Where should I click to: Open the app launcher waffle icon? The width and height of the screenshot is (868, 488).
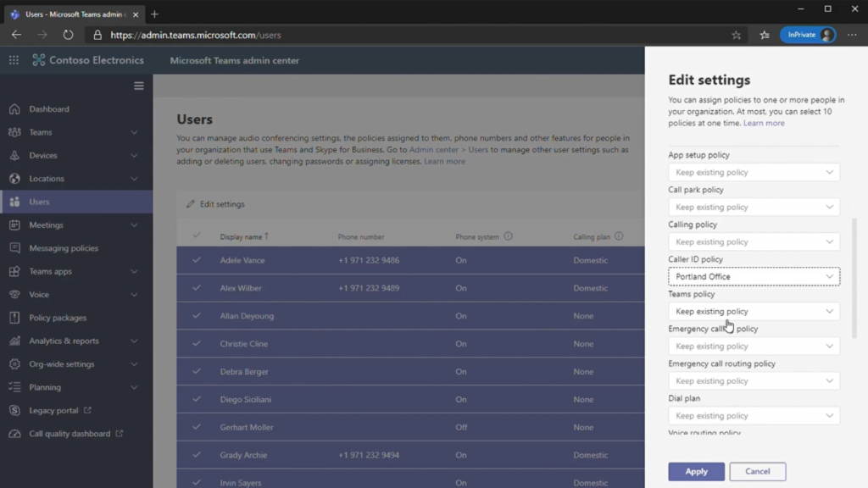pos(14,60)
